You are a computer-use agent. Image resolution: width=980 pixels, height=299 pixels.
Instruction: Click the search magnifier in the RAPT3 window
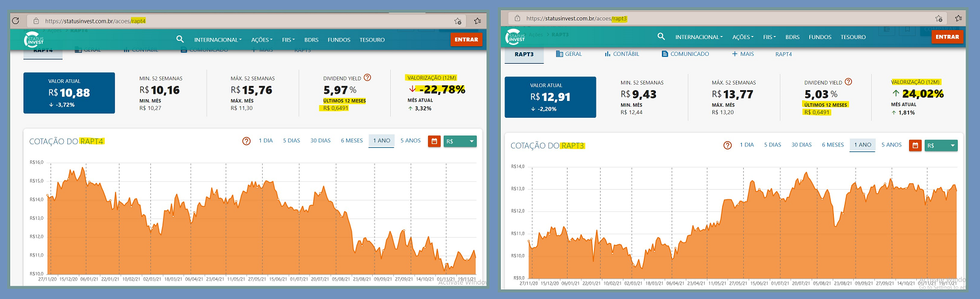(661, 37)
